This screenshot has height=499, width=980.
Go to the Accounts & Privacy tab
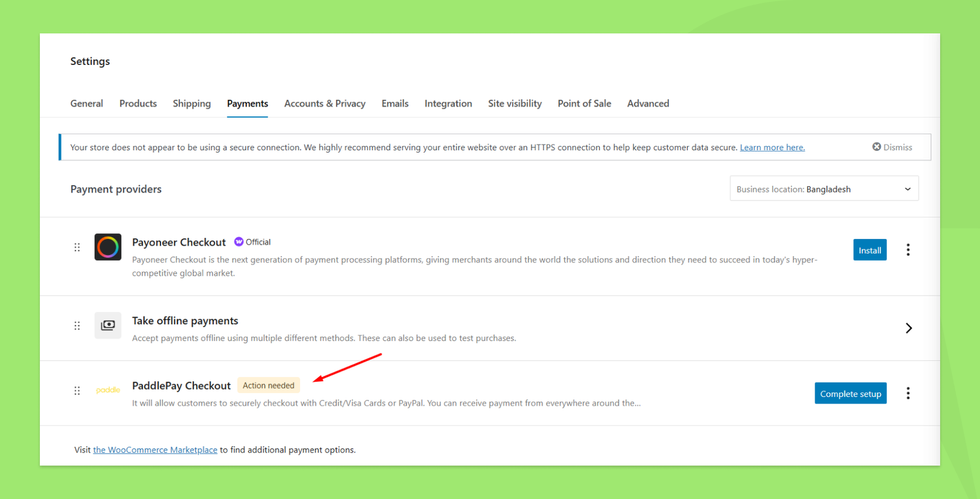[325, 104]
